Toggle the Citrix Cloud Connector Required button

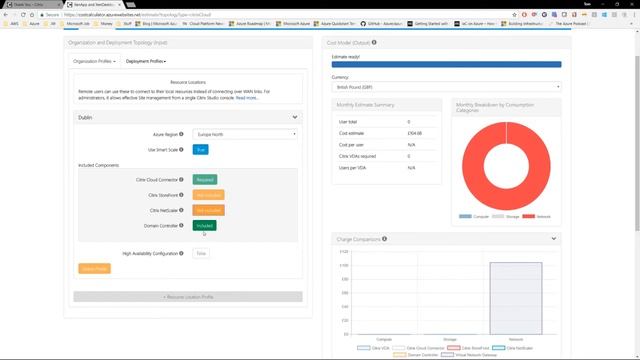pyautogui.click(x=205, y=180)
